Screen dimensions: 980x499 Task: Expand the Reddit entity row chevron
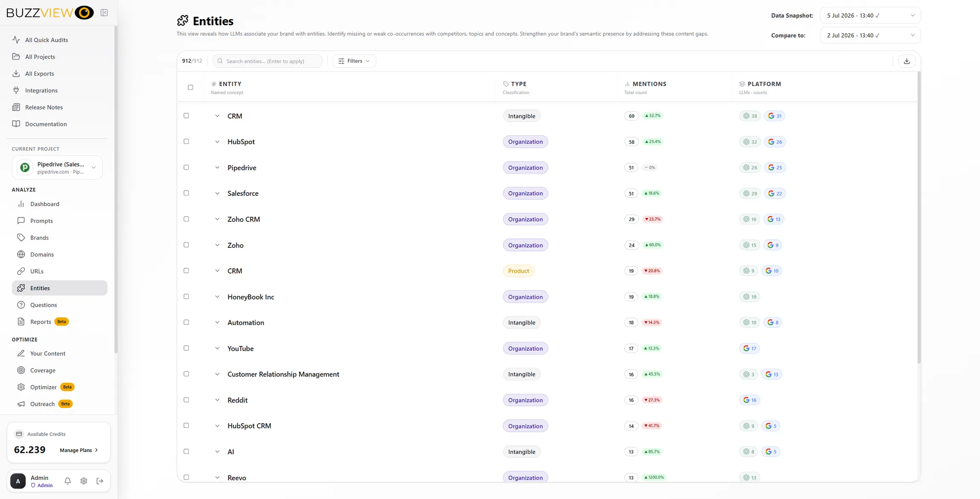point(217,400)
